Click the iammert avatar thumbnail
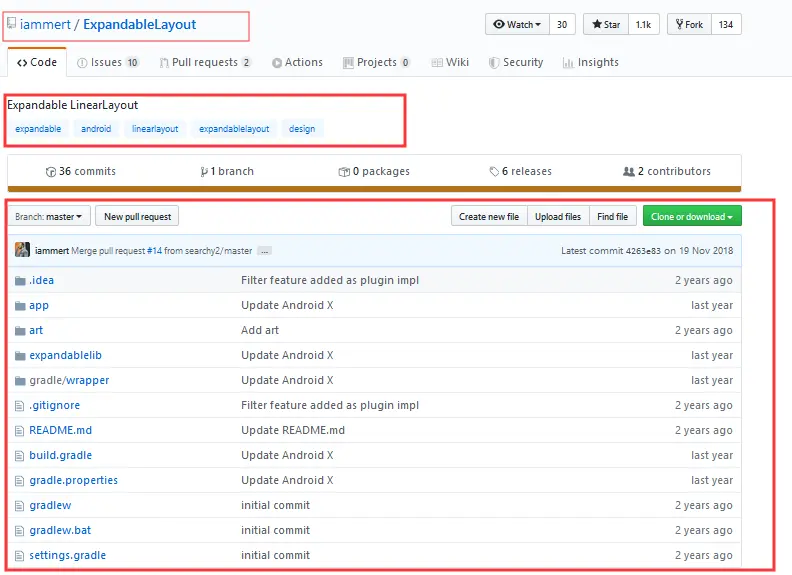 (x=22, y=250)
